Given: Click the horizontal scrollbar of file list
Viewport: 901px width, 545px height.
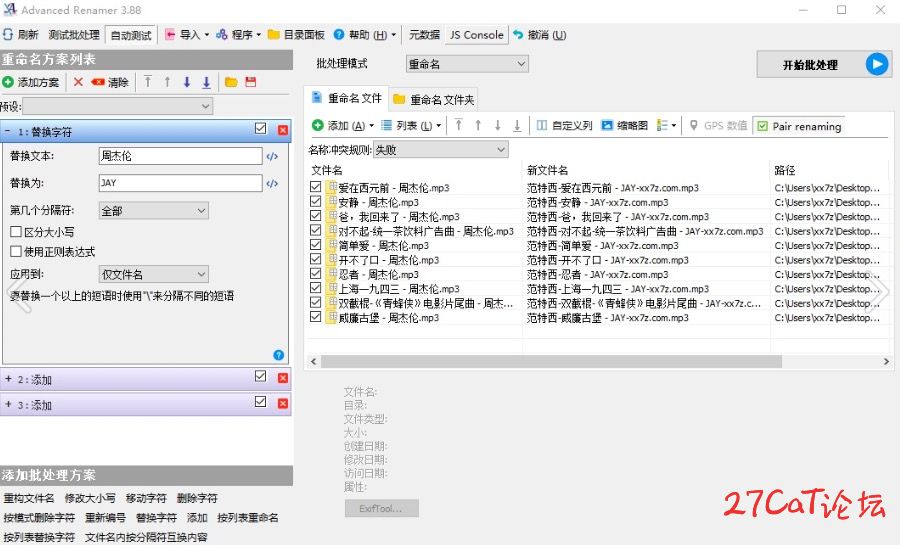Looking at the screenshot, I should (x=552, y=362).
